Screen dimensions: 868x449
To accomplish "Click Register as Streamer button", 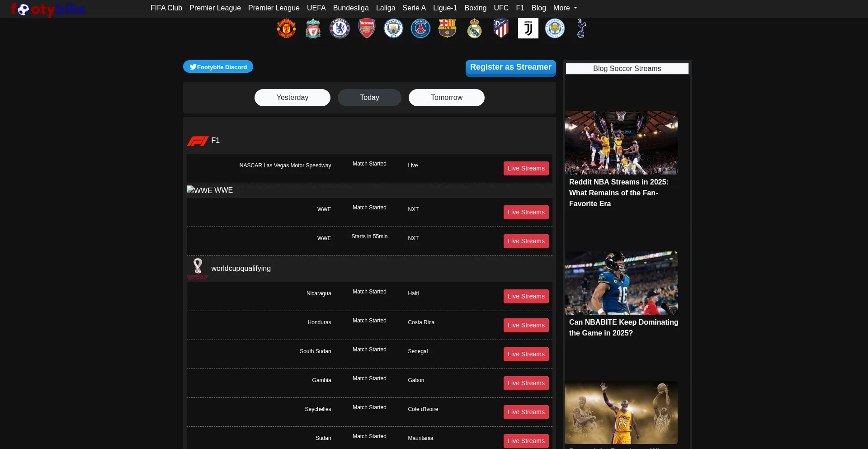I will [510, 67].
